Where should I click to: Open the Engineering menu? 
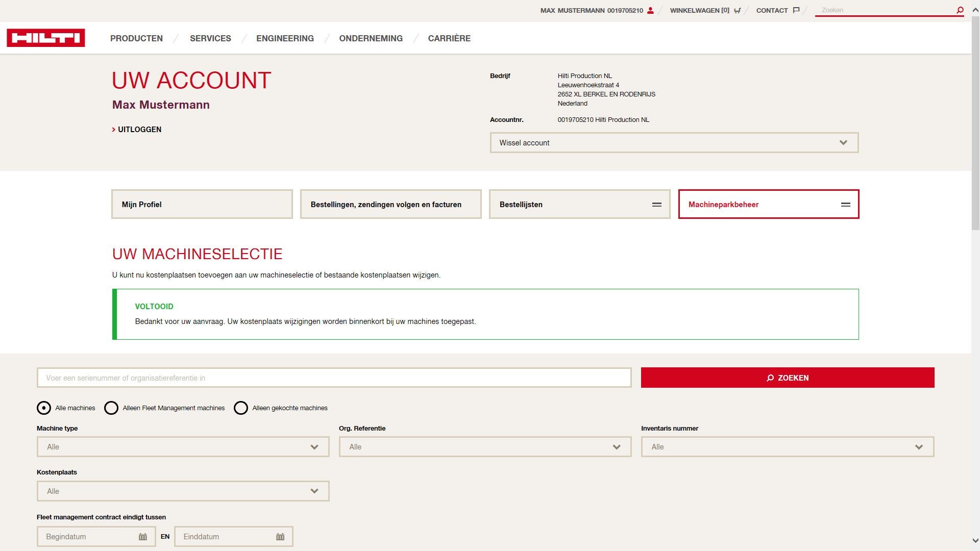[x=285, y=38]
